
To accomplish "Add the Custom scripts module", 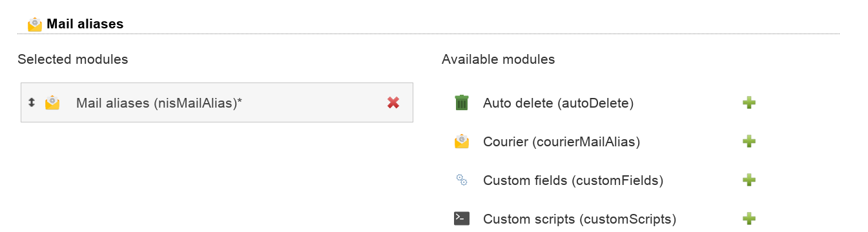I will click(x=749, y=218).
